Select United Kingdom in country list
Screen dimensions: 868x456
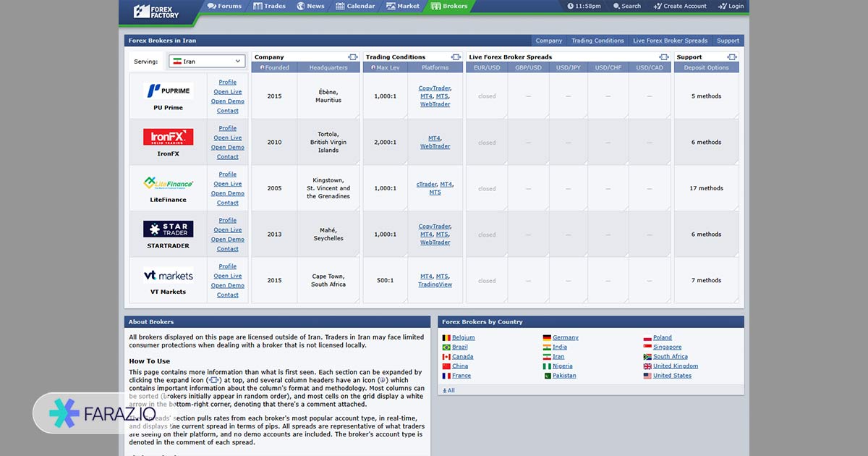[x=675, y=366]
